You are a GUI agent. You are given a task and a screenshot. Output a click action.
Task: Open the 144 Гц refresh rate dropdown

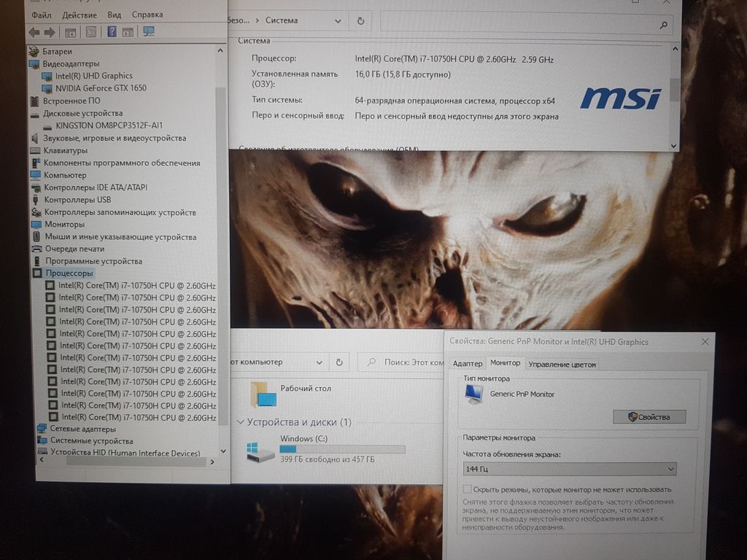click(569, 469)
